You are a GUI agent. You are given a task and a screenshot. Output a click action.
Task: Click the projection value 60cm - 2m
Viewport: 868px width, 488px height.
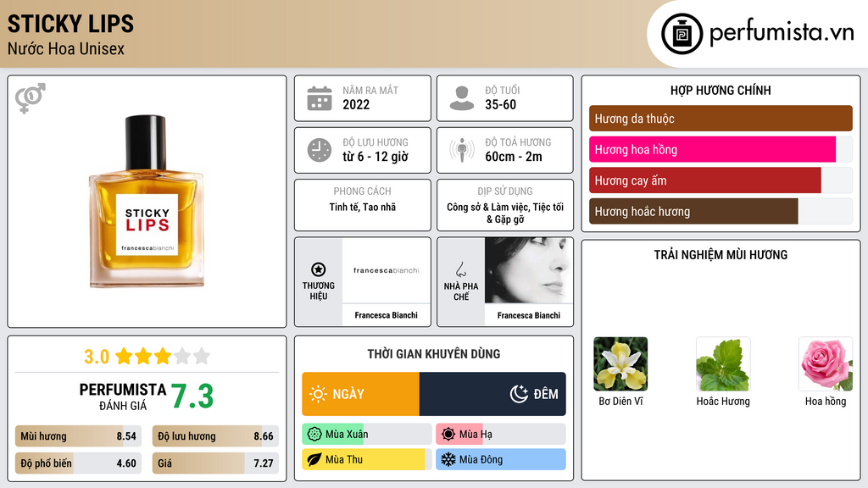point(514,157)
